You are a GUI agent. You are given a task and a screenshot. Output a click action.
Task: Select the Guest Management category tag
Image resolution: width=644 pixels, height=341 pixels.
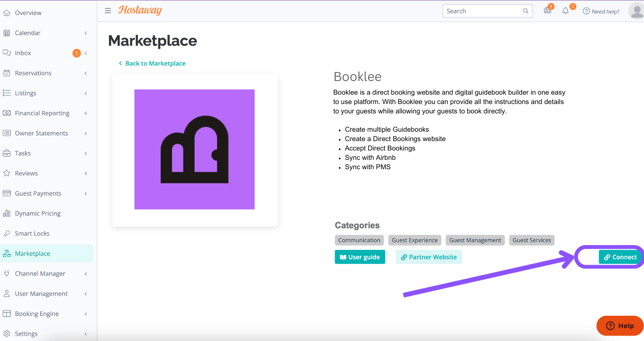click(x=475, y=240)
